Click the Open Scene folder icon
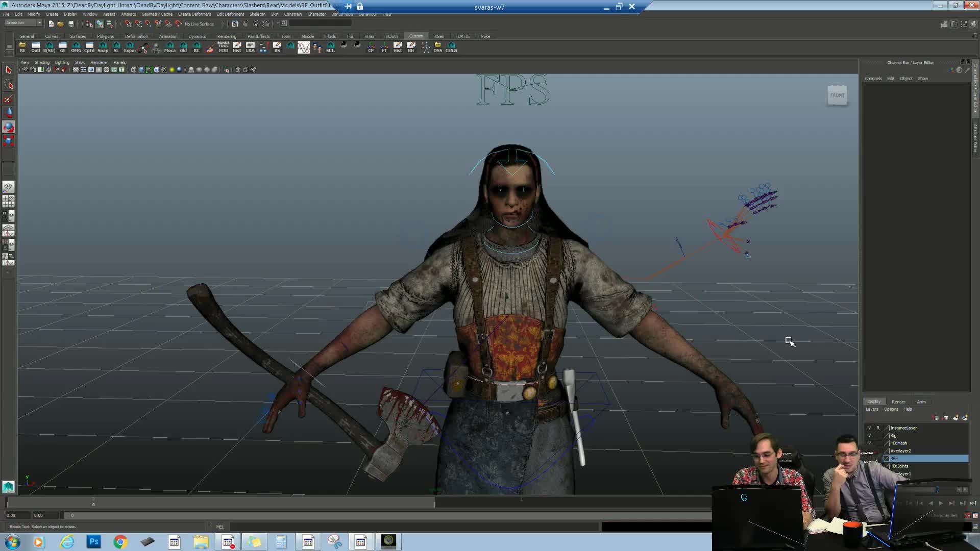The width and height of the screenshot is (980, 551). click(61, 23)
